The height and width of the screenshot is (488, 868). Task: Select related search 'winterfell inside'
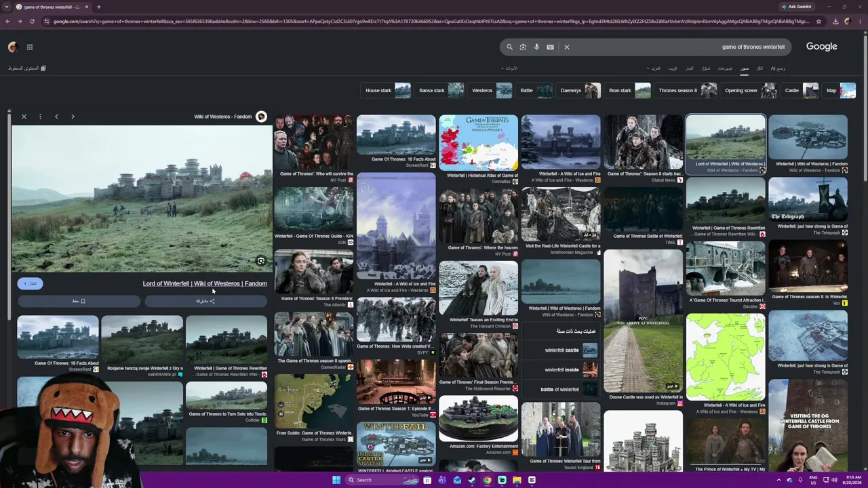(x=560, y=370)
